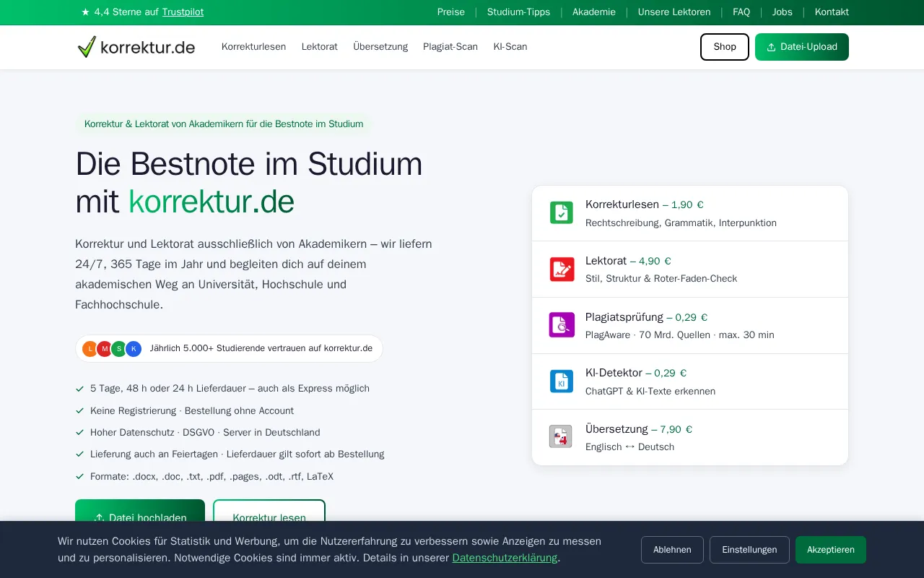Click the green S avatar circle
924x578 pixels.
(x=119, y=349)
